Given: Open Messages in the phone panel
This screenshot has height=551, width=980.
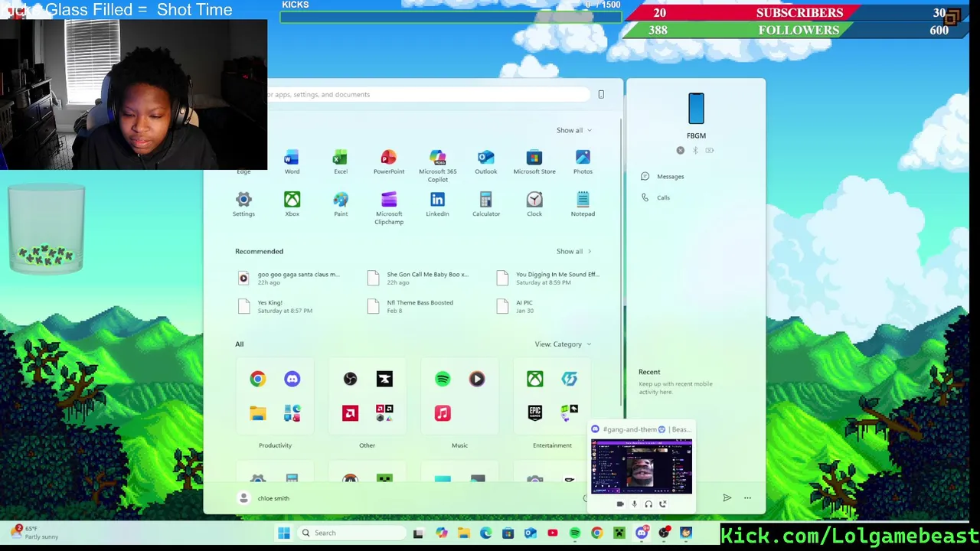Looking at the screenshot, I should pyautogui.click(x=663, y=177).
